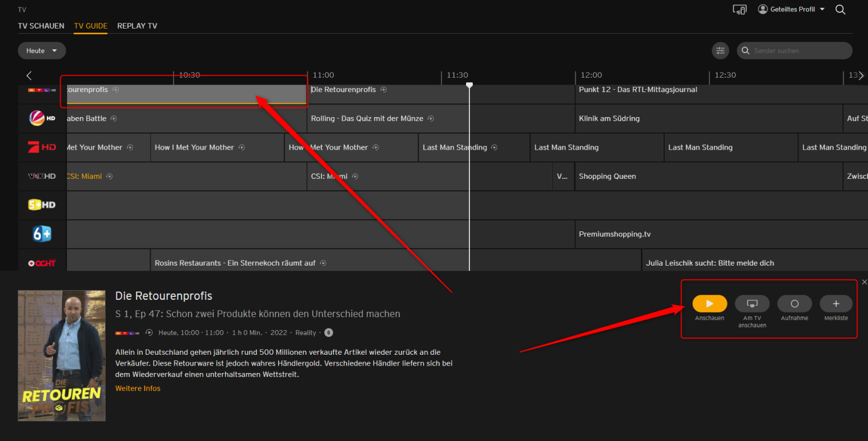Select the ProSieben HD channel logo
Viewport: 868px width, 441px height.
[x=42, y=147]
